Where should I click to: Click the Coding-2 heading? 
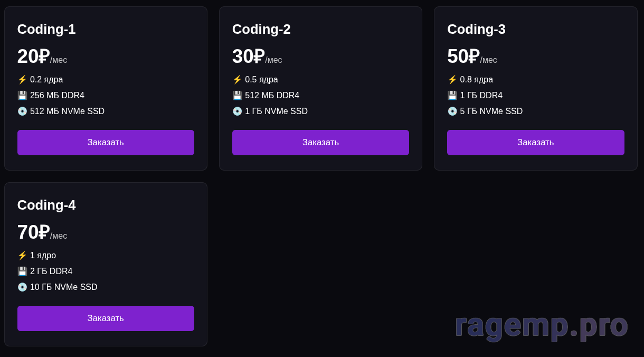pos(261,29)
